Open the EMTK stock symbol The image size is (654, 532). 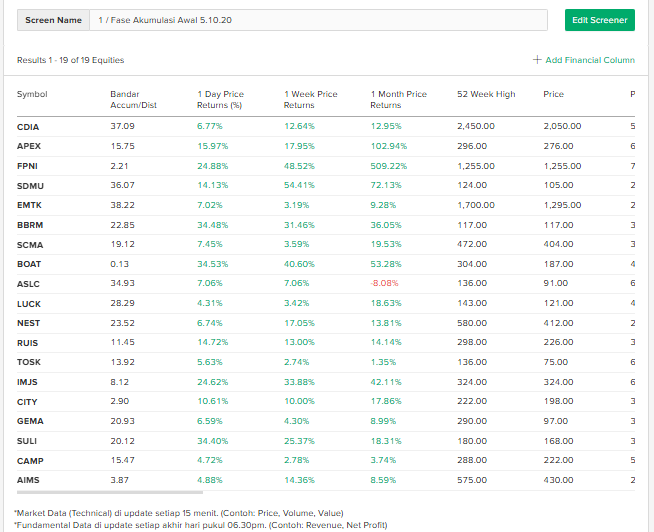point(29,205)
